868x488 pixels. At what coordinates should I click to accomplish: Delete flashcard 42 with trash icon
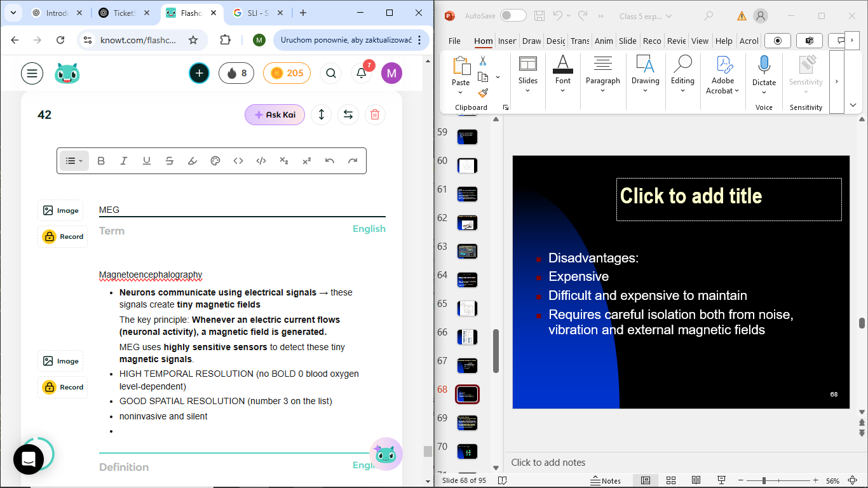375,115
